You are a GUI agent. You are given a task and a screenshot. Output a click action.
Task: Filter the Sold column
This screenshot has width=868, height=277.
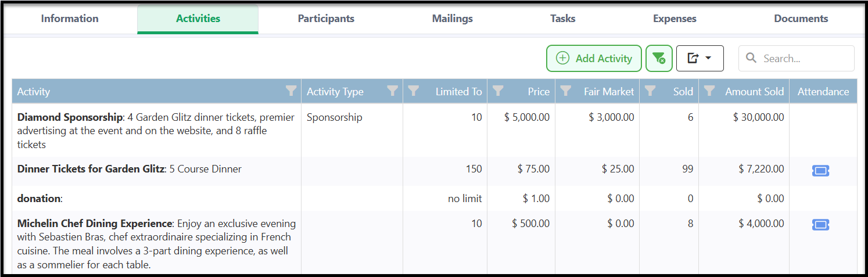click(x=650, y=91)
